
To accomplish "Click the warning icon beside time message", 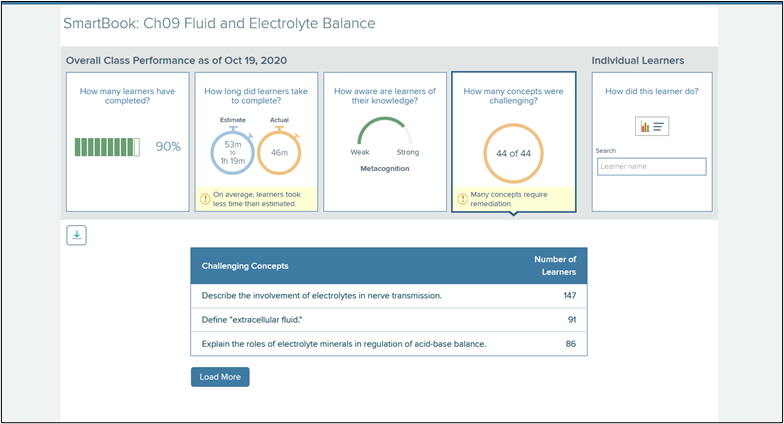I will (x=205, y=199).
